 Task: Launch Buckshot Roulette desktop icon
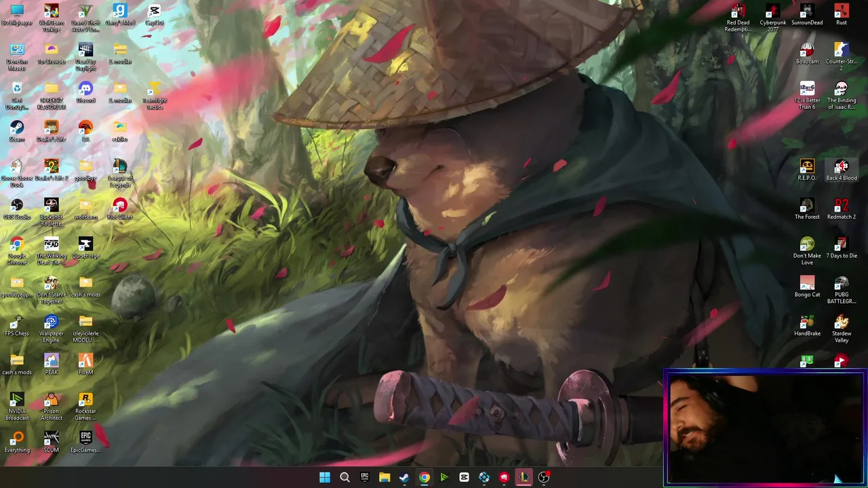pos(52,213)
